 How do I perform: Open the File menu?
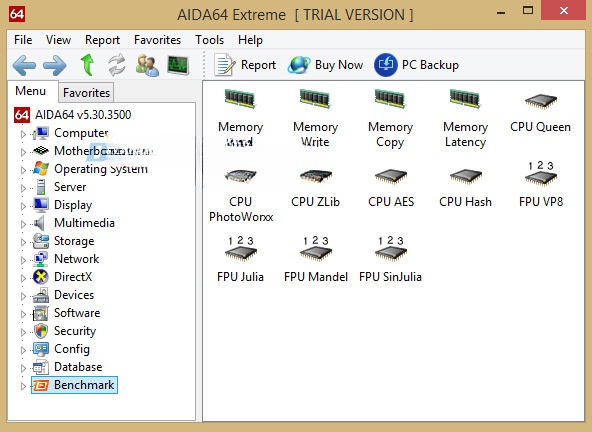pyautogui.click(x=23, y=40)
